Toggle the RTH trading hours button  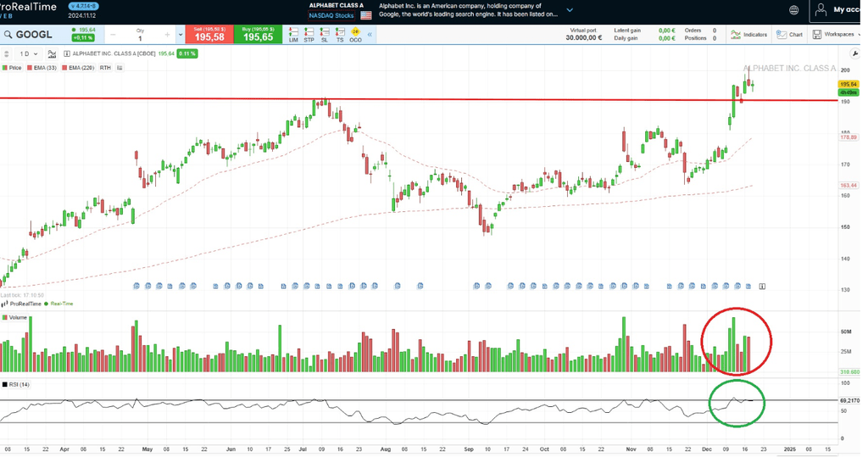pyautogui.click(x=105, y=67)
